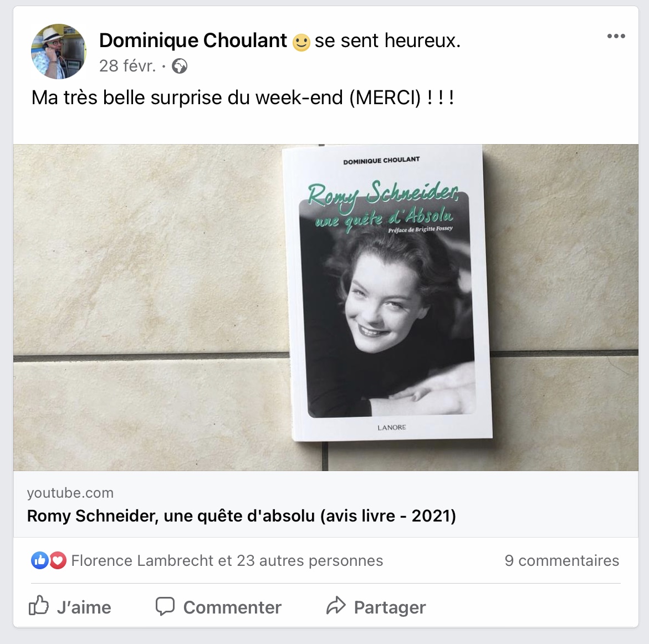Click the globe public-audience icon

click(x=180, y=66)
